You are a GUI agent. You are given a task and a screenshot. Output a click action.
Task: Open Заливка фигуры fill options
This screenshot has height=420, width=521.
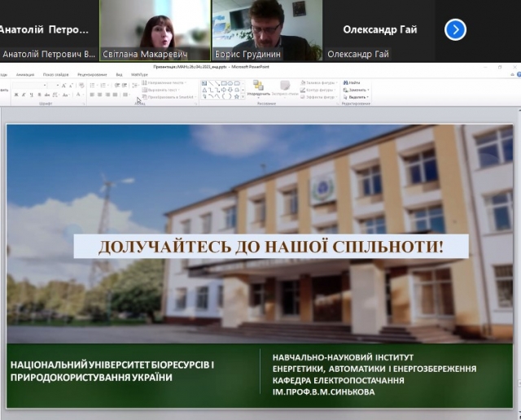319,83
